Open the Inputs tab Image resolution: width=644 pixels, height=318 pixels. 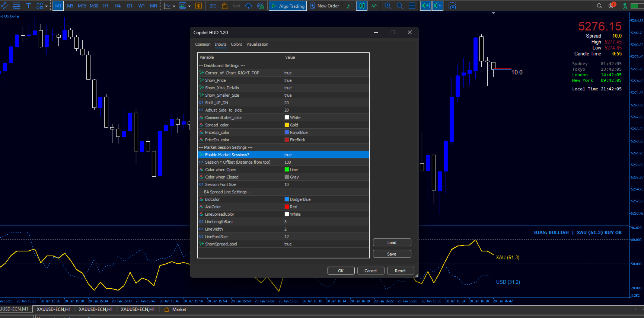[x=221, y=44]
